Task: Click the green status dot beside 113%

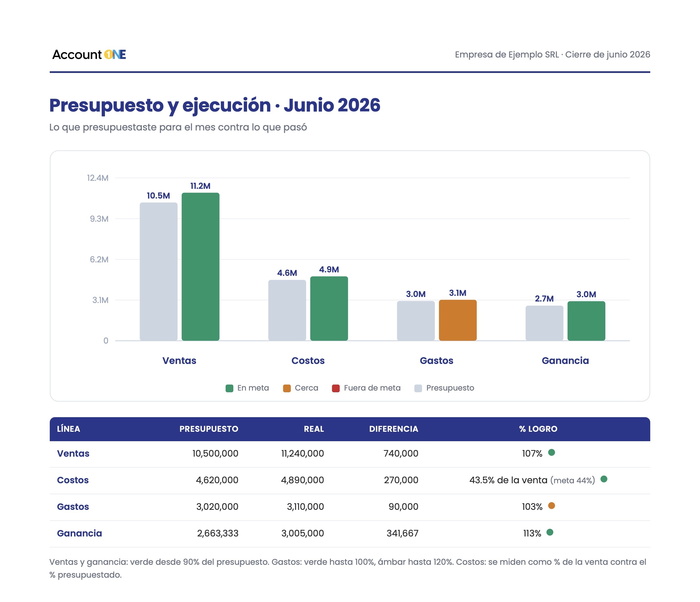Action: coord(550,532)
